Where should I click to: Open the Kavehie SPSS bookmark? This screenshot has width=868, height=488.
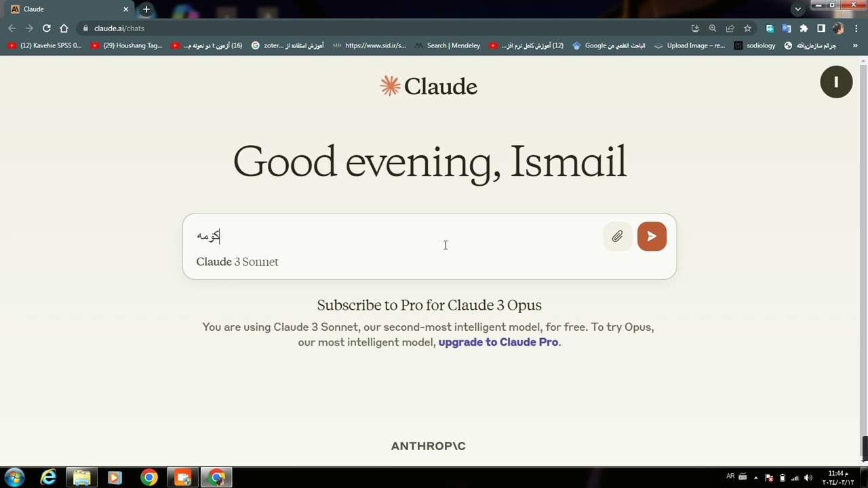pyautogui.click(x=44, y=46)
